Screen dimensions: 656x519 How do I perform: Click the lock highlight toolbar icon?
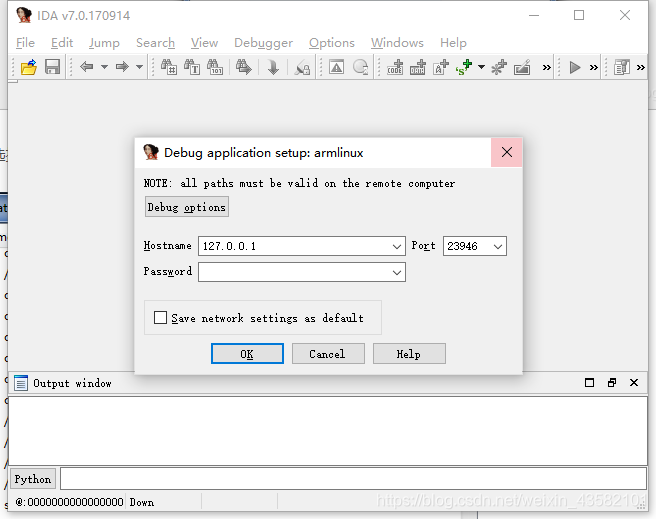302,67
